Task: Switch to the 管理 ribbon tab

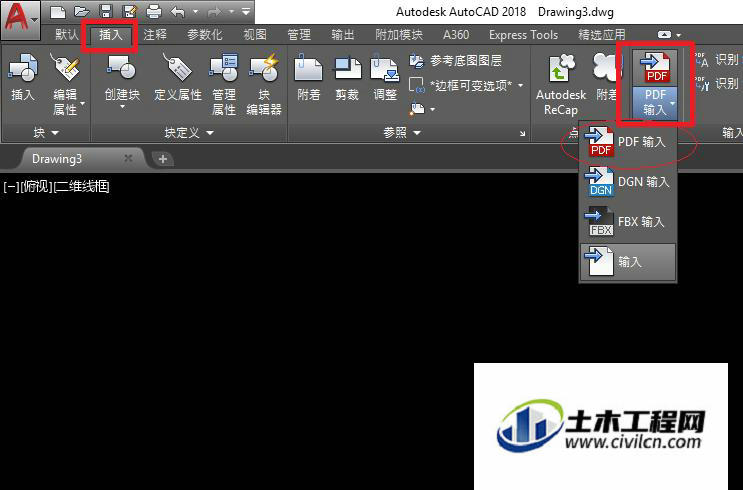Action: 299,35
